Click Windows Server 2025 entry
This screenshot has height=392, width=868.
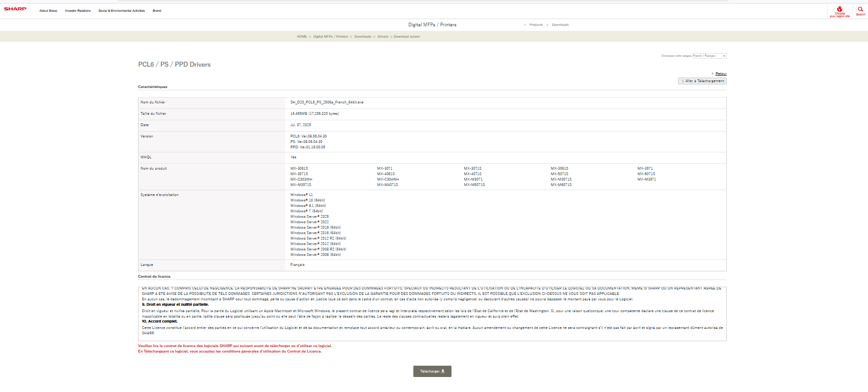click(x=309, y=217)
